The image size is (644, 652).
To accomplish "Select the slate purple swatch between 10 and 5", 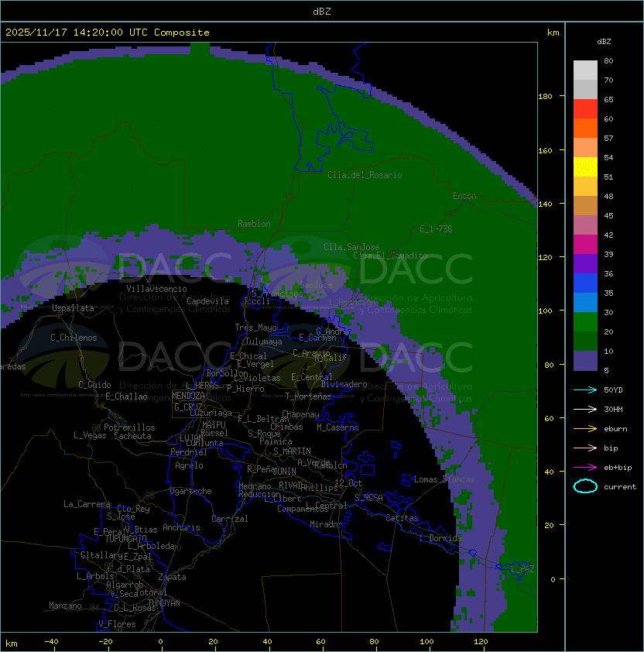I will coord(585,361).
